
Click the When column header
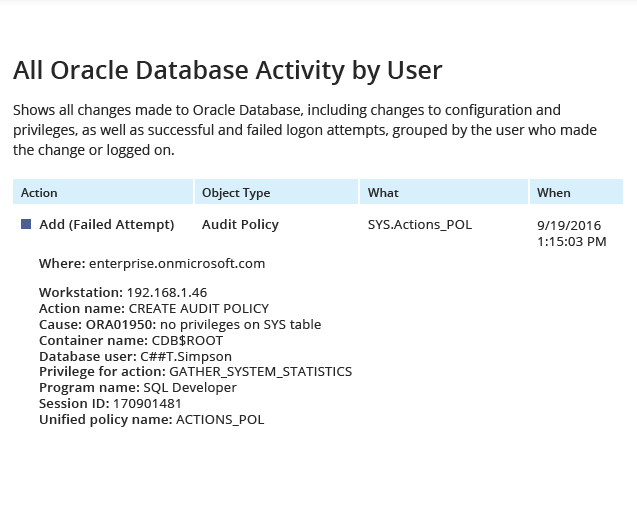tap(576, 192)
